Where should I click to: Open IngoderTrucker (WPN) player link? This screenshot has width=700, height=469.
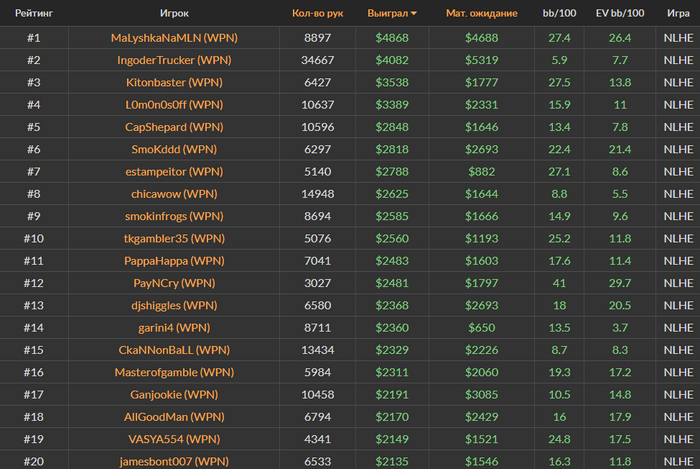coord(174,60)
